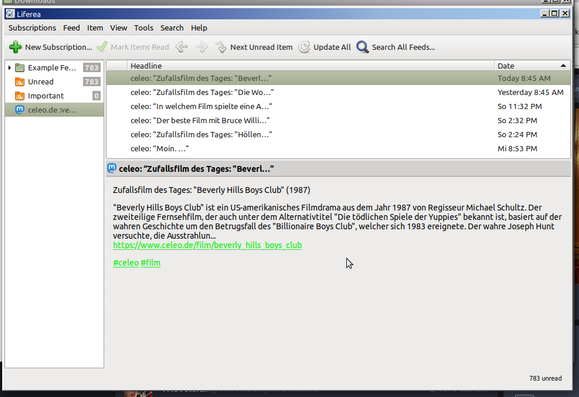Click the #celeo hashtag link
This screenshot has height=397, width=579.
click(x=126, y=263)
